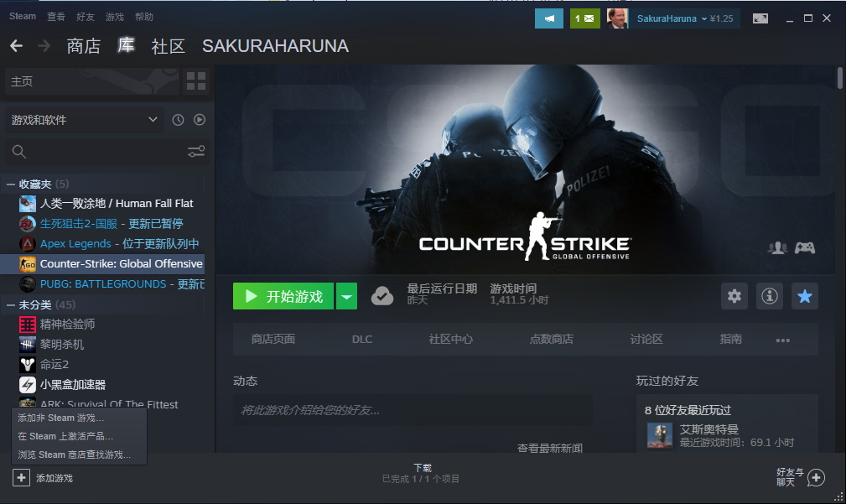846x504 pixels.
Task: Sort library by recent activity clock
Action: pos(178,120)
